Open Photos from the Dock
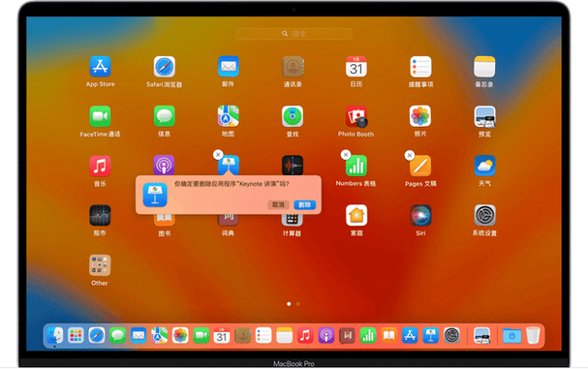Screen dimensions: 588x369 pos(180,335)
